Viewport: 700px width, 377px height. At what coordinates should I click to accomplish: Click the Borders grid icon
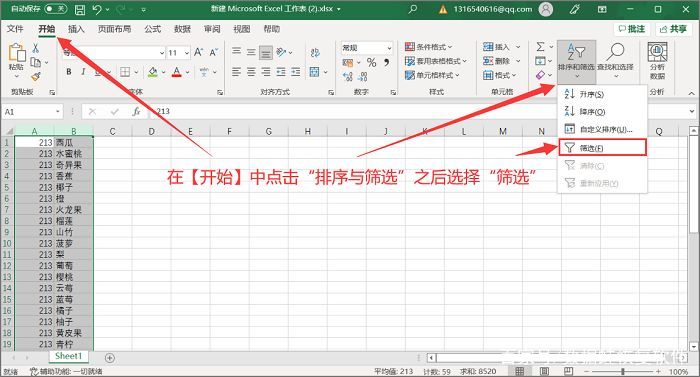coord(125,72)
